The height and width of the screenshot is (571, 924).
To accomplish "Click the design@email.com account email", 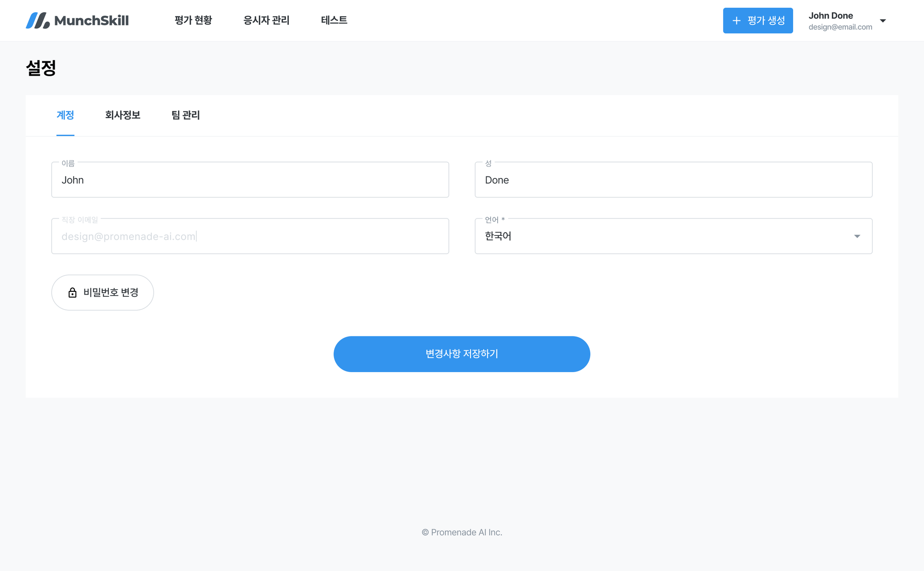I will (x=840, y=27).
